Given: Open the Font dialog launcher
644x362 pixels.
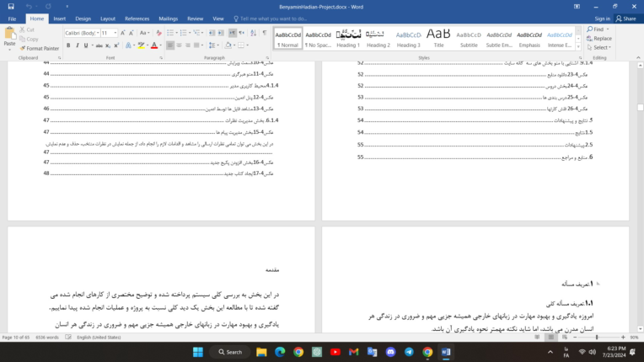Looking at the screenshot, I should (161, 58).
